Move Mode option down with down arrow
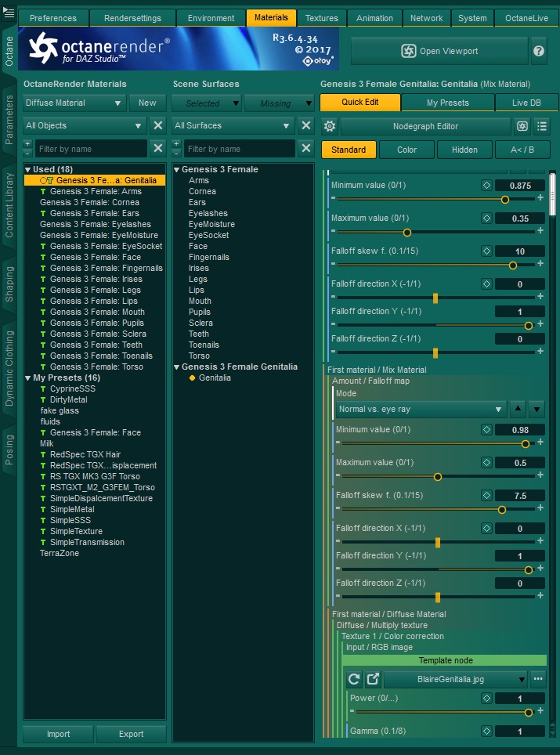 tap(537, 409)
